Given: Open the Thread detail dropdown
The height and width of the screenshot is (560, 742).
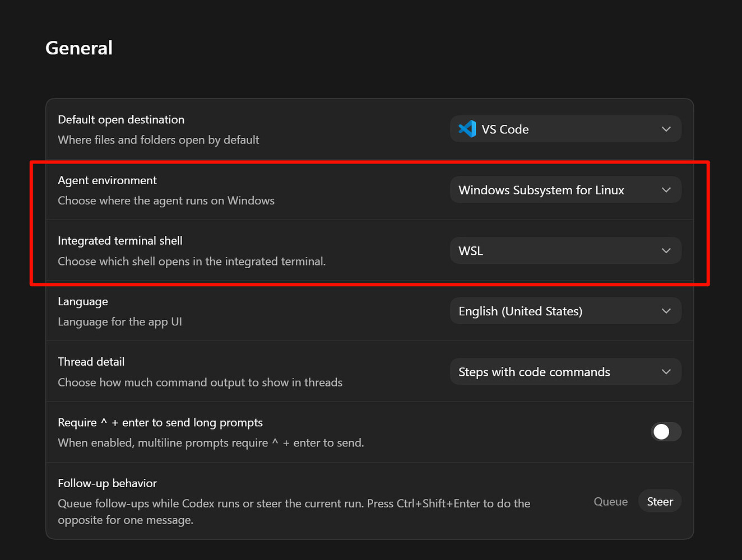Looking at the screenshot, I should (x=565, y=372).
